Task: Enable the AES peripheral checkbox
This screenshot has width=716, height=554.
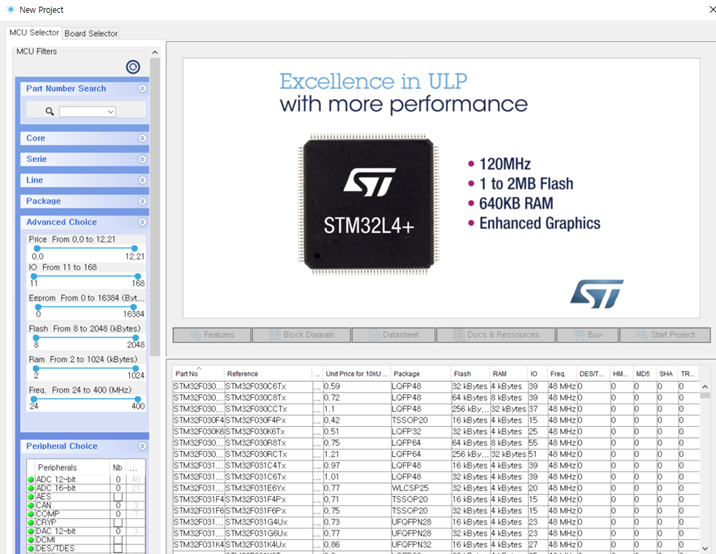Action: [118, 497]
